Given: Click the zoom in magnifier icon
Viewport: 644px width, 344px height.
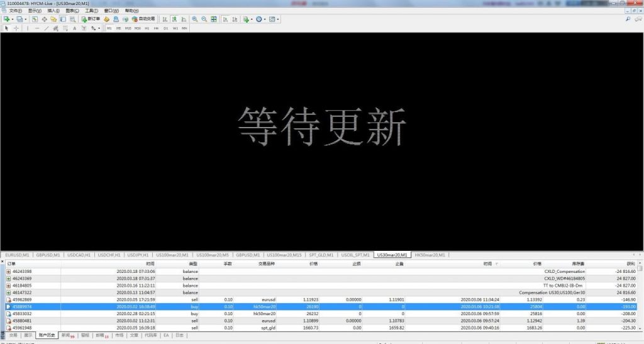Looking at the screenshot, I should click(x=195, y=19).
